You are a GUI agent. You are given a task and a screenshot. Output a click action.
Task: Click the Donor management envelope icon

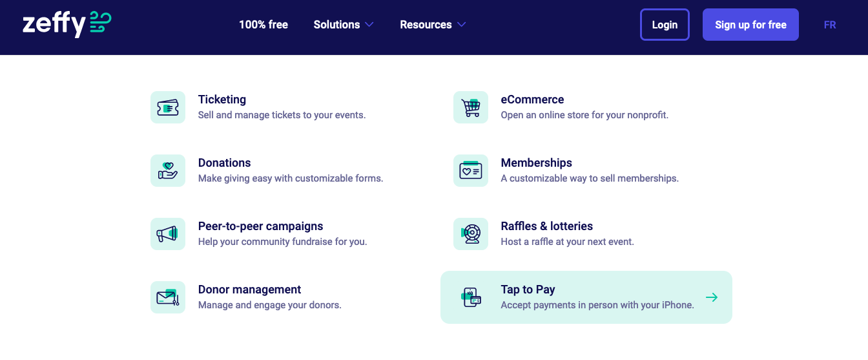coord(168,297)
